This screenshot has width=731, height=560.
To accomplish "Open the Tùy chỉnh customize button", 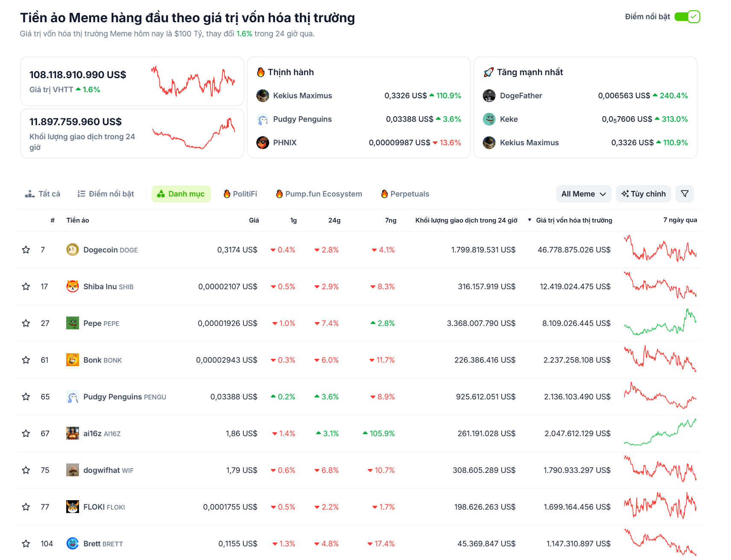I will pos(643,194).
